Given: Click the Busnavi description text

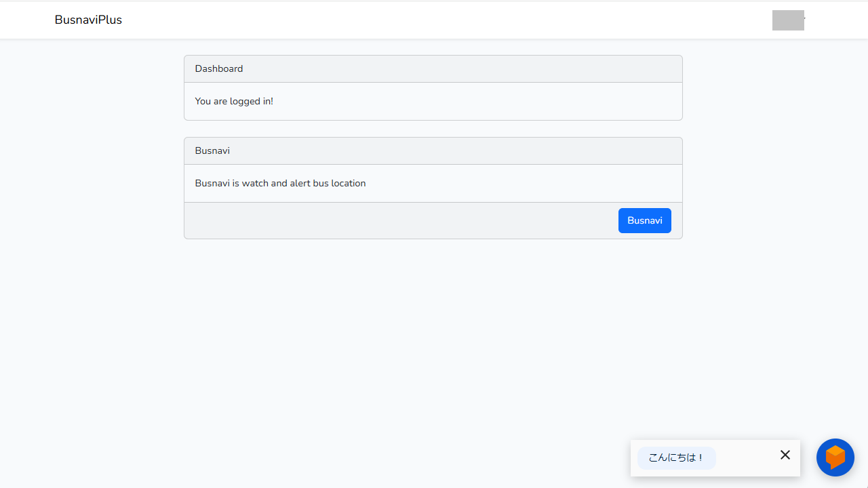Looking at the screenshot, I should coord(280,183).
